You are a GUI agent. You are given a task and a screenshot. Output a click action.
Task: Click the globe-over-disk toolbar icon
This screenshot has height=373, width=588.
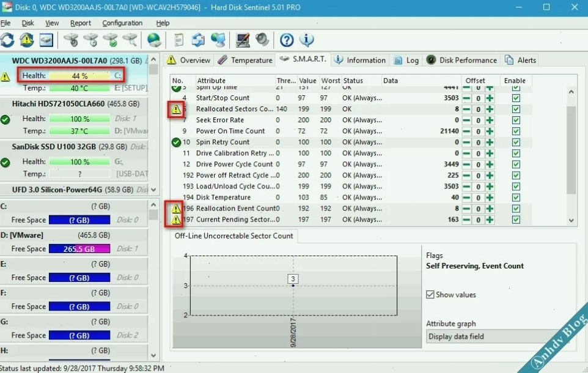(x=154, y=40)
